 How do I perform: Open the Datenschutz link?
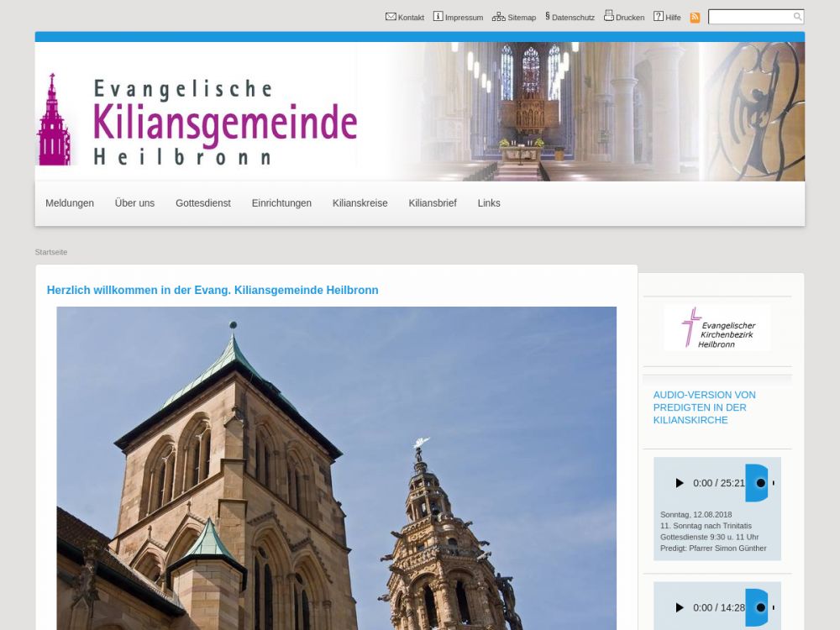(x=573, y=18)
